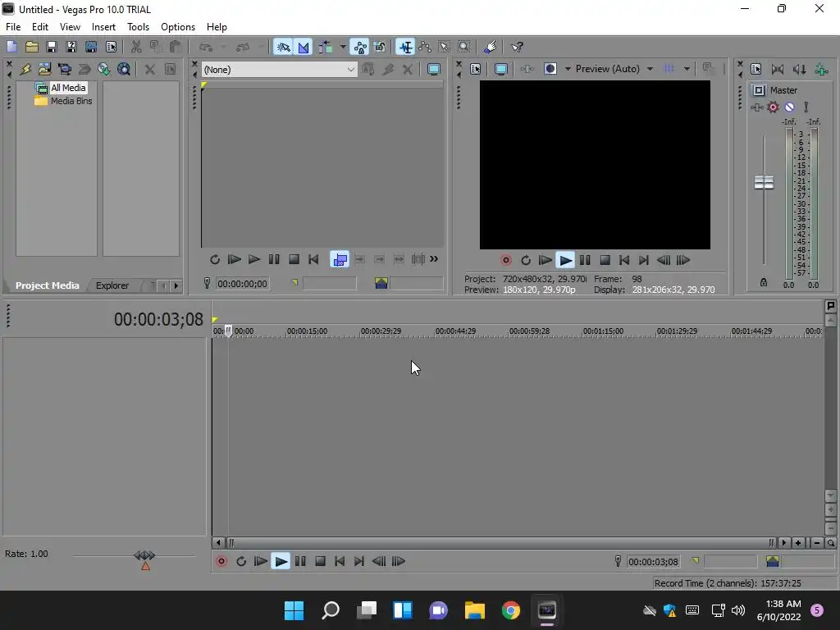The height and width of the screenshot is (630, 840).
Task: Select All Media in the media tree
Action: [68, 88]
